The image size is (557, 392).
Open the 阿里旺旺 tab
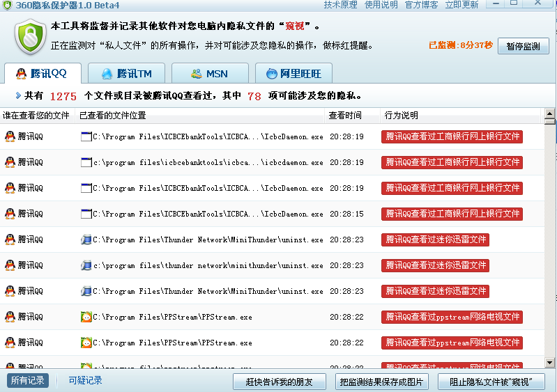point(293,73)
